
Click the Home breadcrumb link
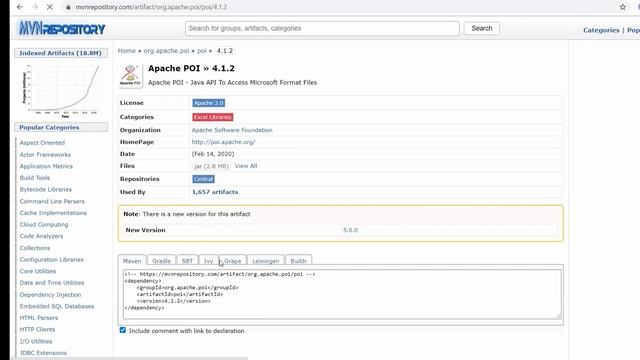(x=127, y=51)
